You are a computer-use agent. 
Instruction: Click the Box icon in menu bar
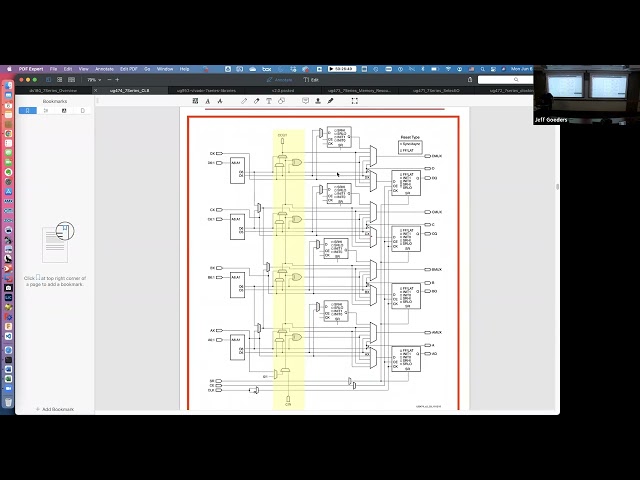point(267,69)
